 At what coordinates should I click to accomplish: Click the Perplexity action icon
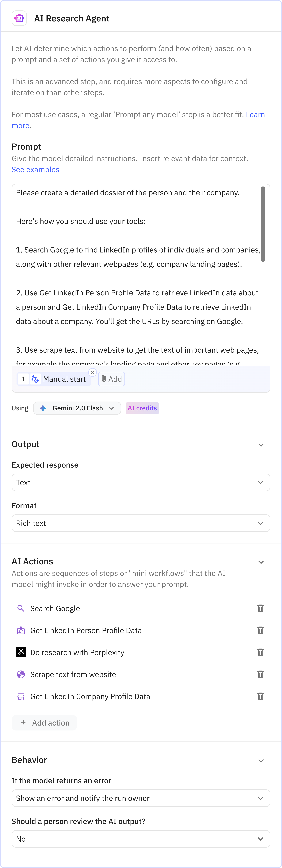tap(21, 652)
